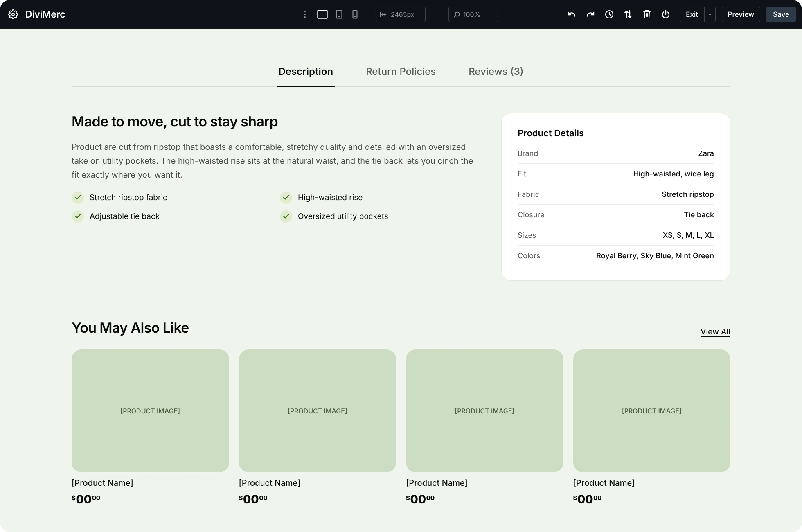Open the first product image placeholder

[x=150, y=410]
